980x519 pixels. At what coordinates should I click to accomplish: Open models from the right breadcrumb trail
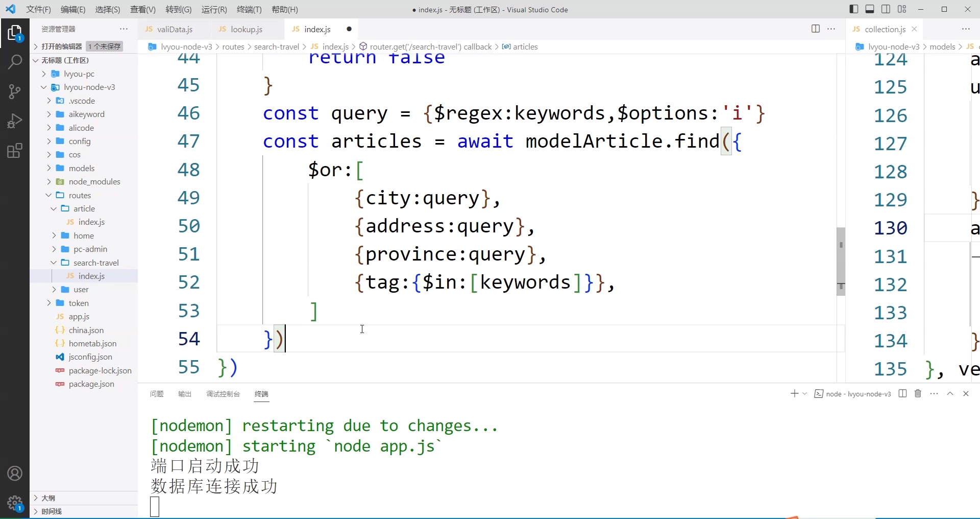[x=942, y=46]
